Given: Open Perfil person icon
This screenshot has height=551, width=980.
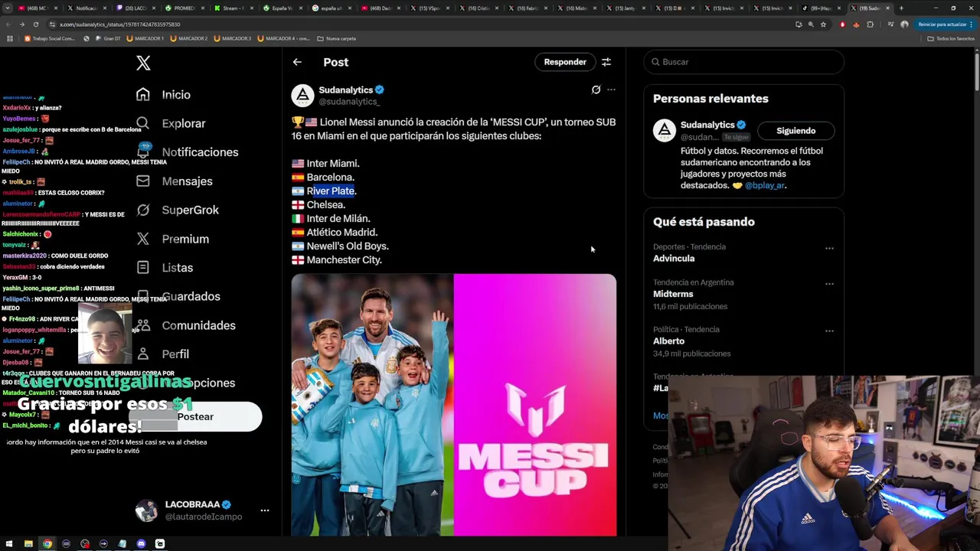Looking at the screenshot, I should click(x=143, y=354).
